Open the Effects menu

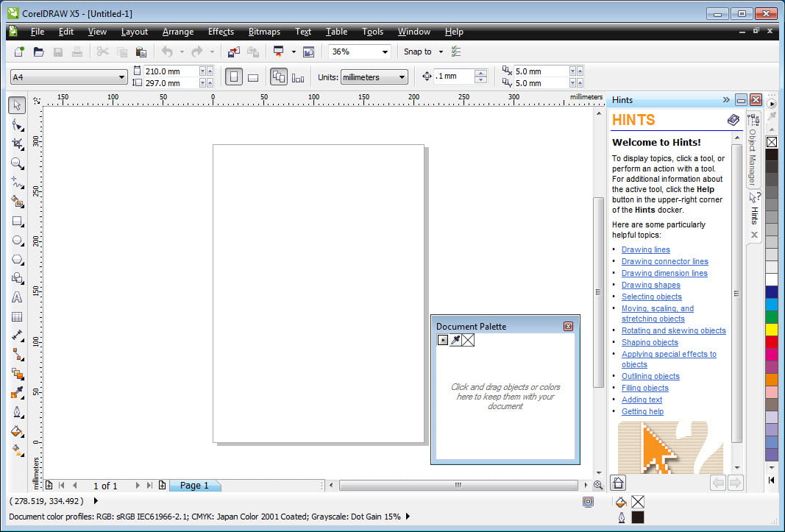coord(221,32)
